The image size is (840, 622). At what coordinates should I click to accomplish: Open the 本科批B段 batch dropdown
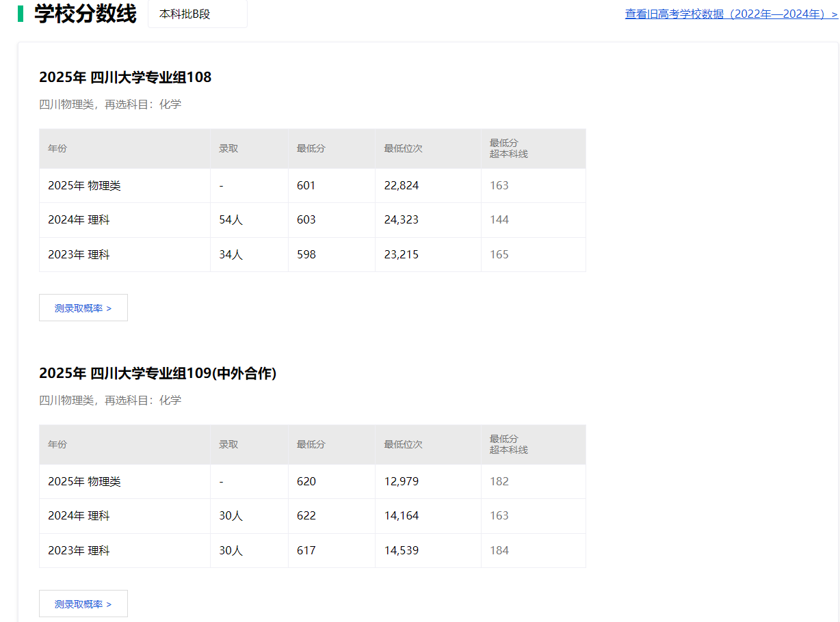pos(197,14)
